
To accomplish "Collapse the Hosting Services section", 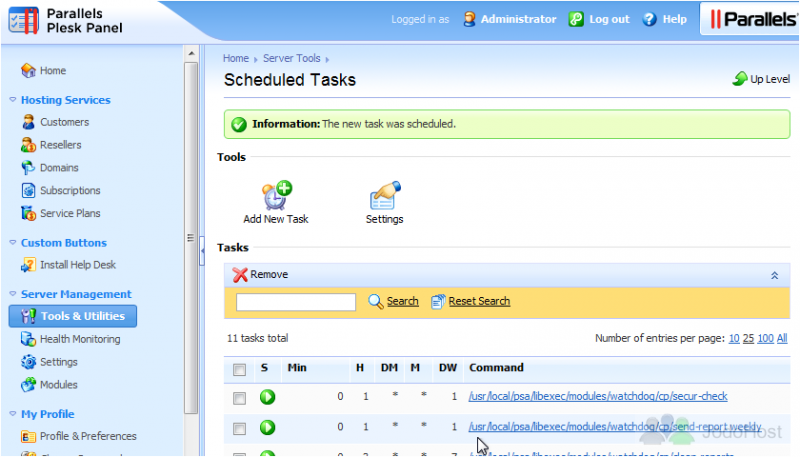I will [13, 100].
